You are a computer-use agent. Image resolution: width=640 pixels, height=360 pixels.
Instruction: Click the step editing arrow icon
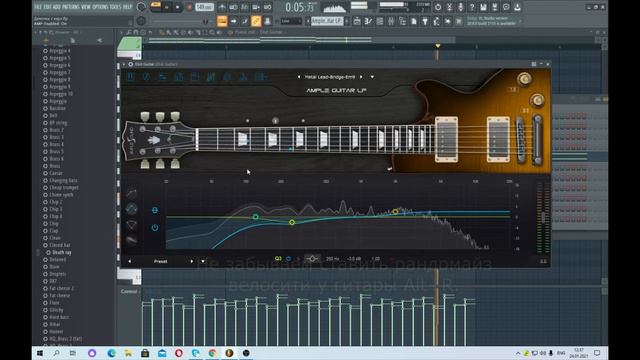233,21
